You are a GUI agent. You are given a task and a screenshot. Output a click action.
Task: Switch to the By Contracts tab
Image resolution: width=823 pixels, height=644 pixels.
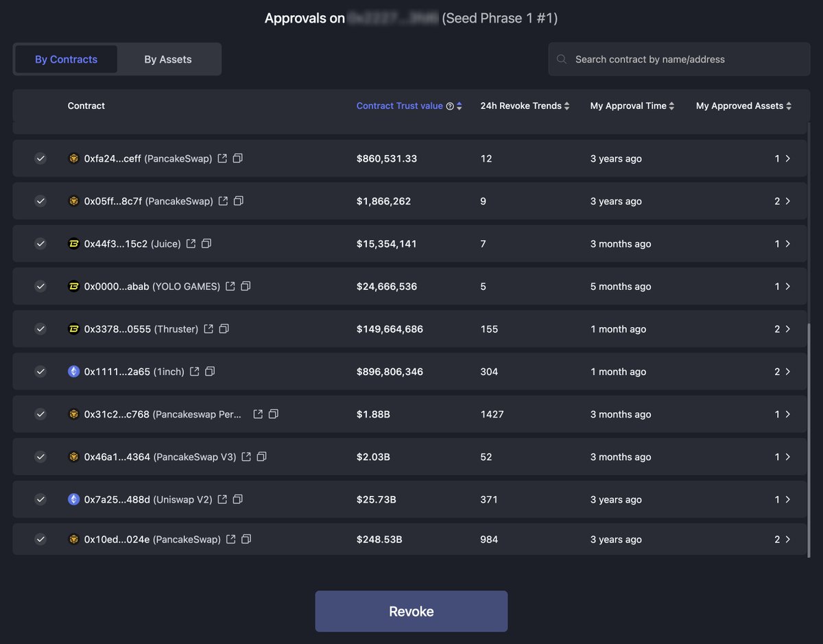tap(66, 60)
